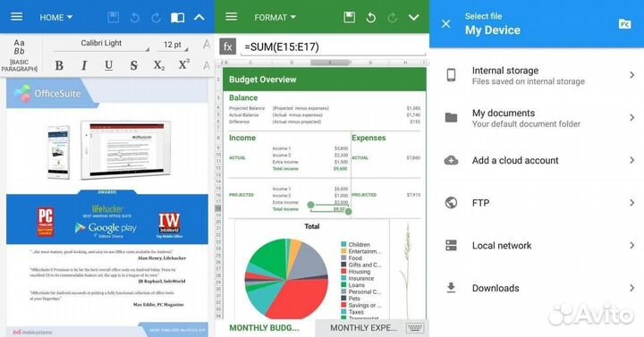Click the download arrow icon beside Downloads

coord(451,288)
